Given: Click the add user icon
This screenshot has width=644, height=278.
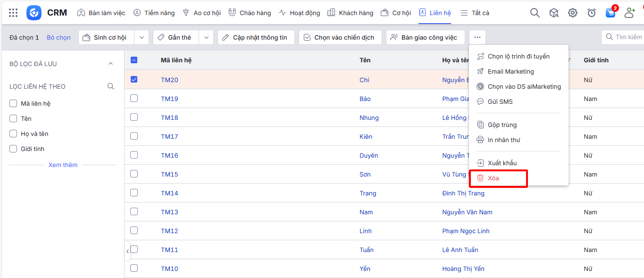Looking at the screenshot, I should coord(629,13).
